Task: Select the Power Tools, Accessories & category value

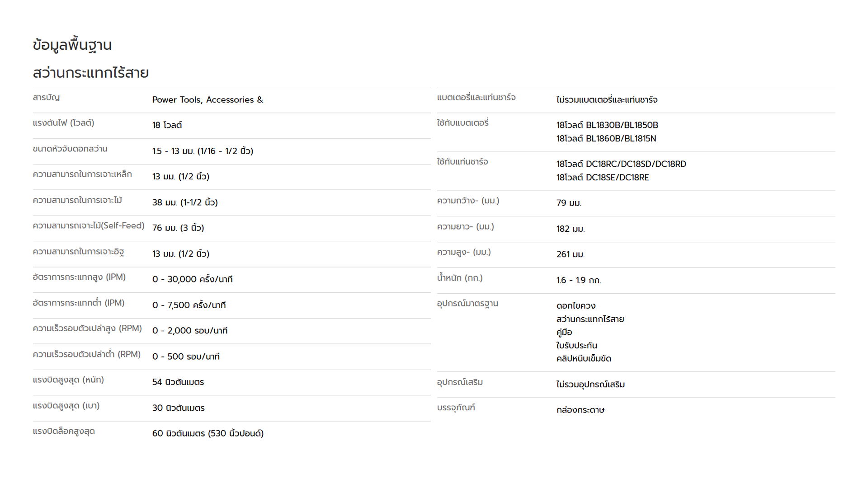Action: pos(208,100)
